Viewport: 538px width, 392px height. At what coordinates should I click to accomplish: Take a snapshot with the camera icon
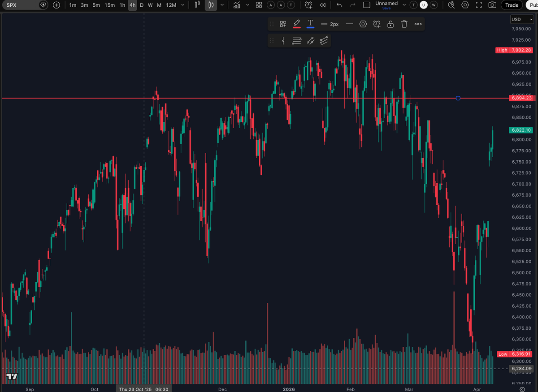coord(492,5)
